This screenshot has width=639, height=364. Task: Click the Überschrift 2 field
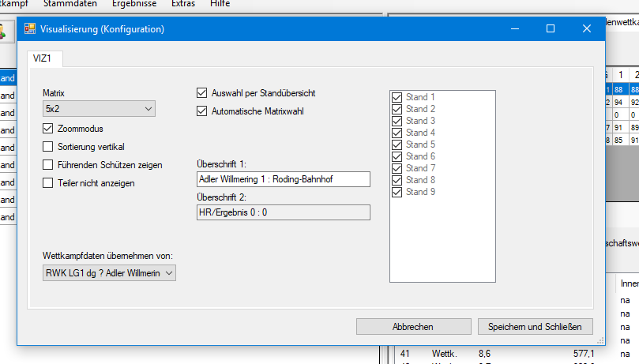point(283,212)
